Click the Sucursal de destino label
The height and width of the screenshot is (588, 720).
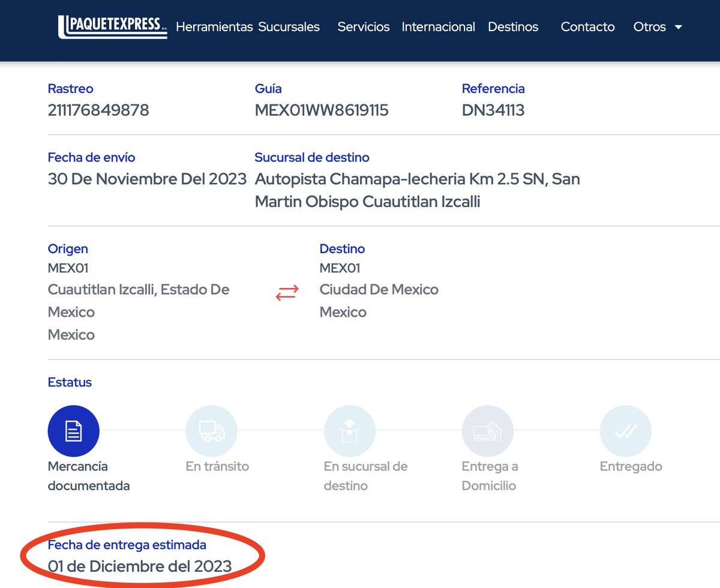[312, 158]
